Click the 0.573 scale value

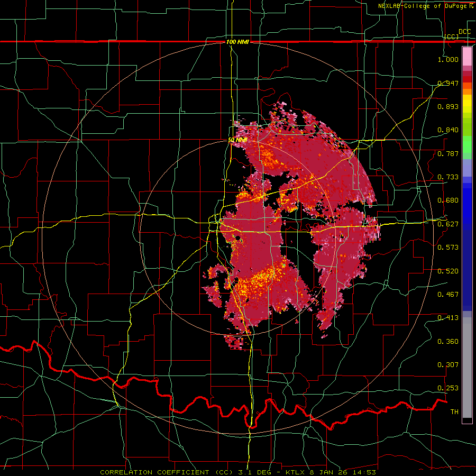tap(448, 248)
